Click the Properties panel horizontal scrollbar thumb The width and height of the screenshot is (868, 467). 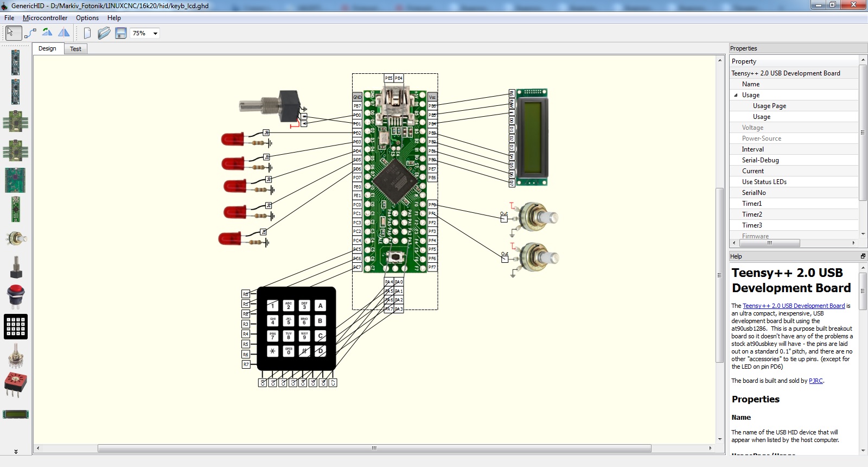tap(769, 243)
